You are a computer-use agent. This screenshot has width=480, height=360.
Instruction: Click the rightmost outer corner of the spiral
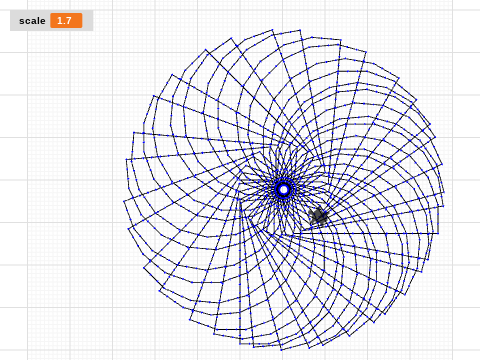(444, 193)
